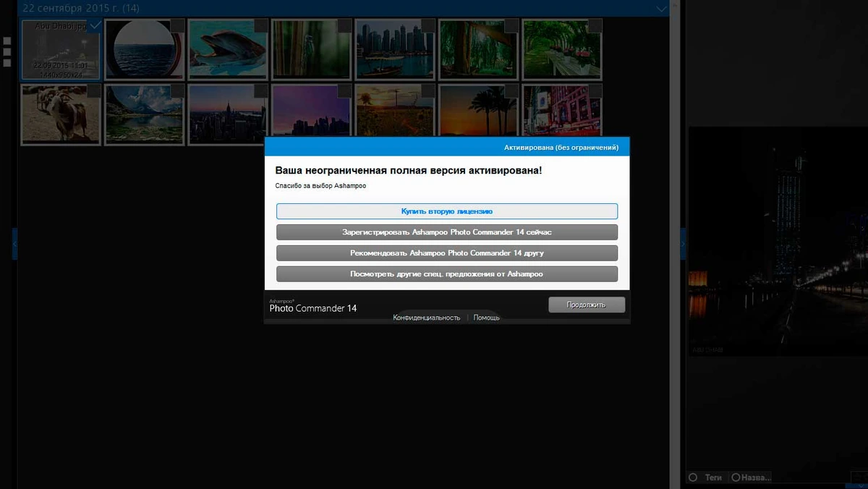Screen dimensions: 868x489
Task: Open the 'Помощь' link
Action: 487,318
